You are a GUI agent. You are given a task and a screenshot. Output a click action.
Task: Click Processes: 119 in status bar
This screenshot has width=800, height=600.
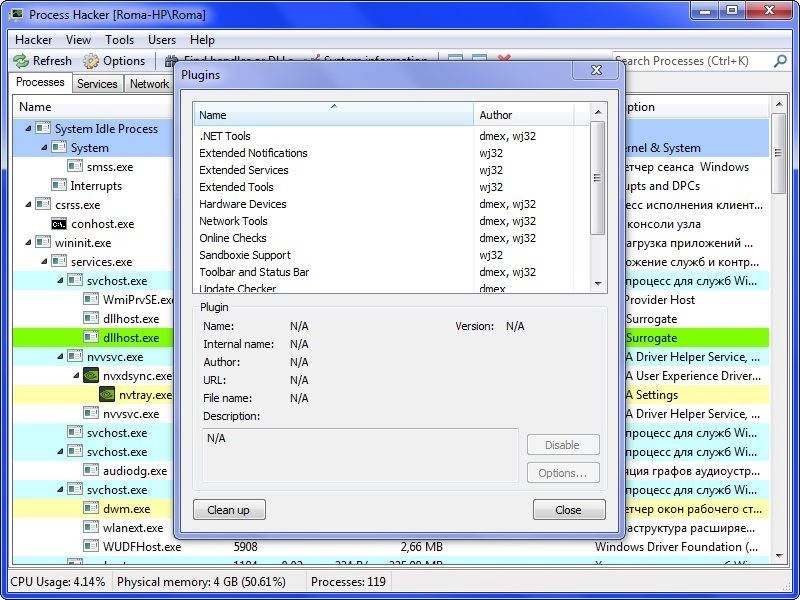[x=348, y=582]
